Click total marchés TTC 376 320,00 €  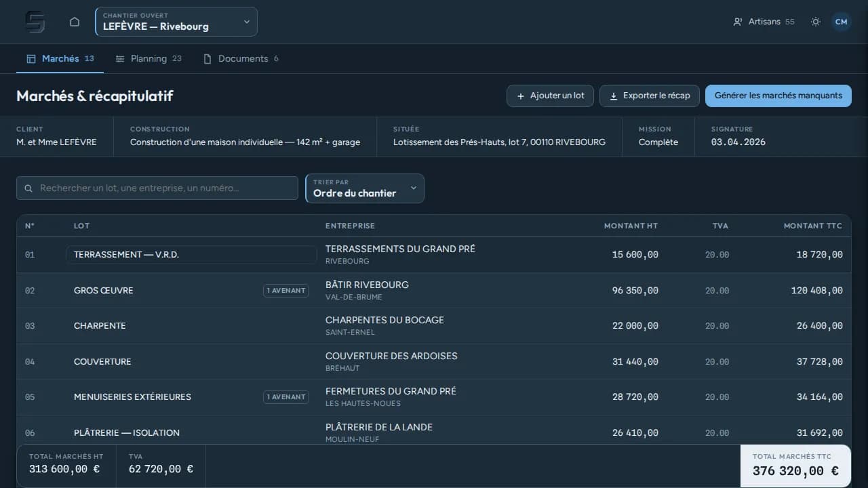[x=795, y=471]
